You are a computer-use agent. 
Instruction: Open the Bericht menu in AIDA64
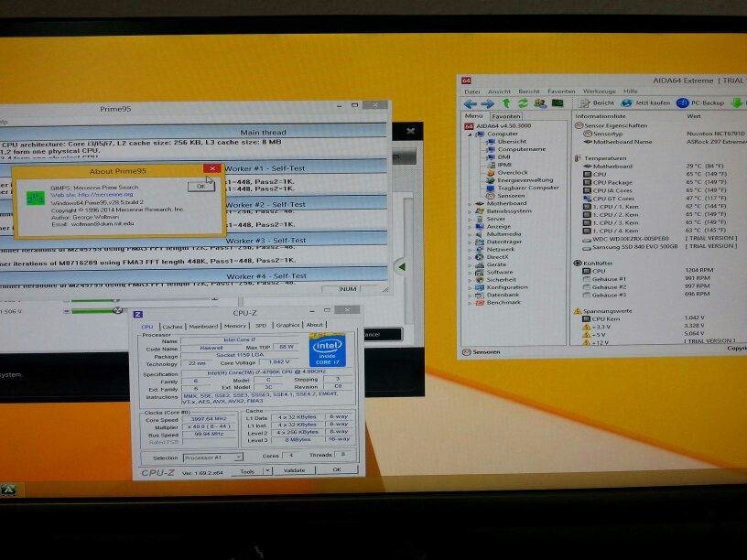tap(529, 92)
